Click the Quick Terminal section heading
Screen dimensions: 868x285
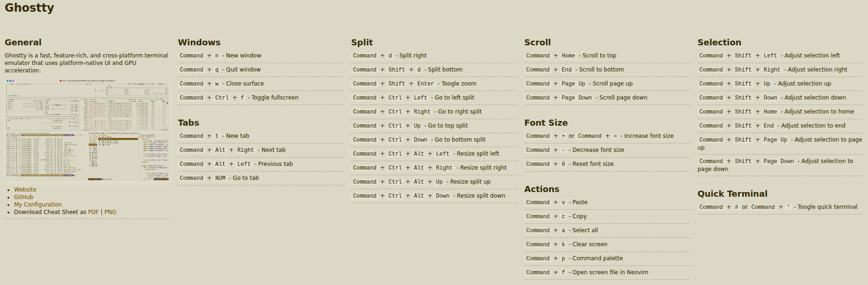(x=733, y=194)
